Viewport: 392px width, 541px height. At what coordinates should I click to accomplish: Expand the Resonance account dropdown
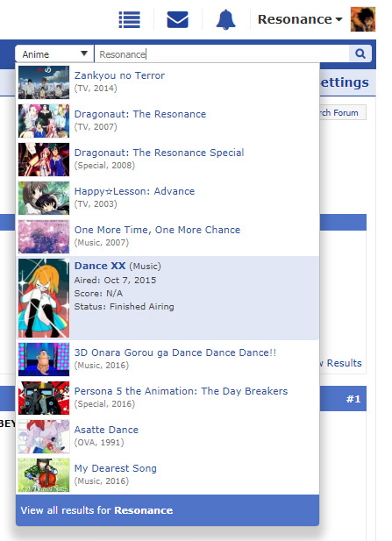pos(300,19)
